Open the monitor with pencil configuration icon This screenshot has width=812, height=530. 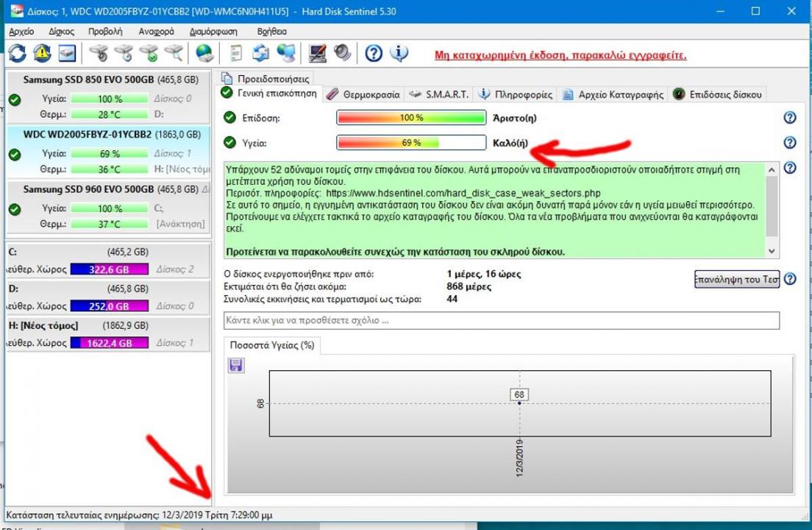[x=317, y=53]
